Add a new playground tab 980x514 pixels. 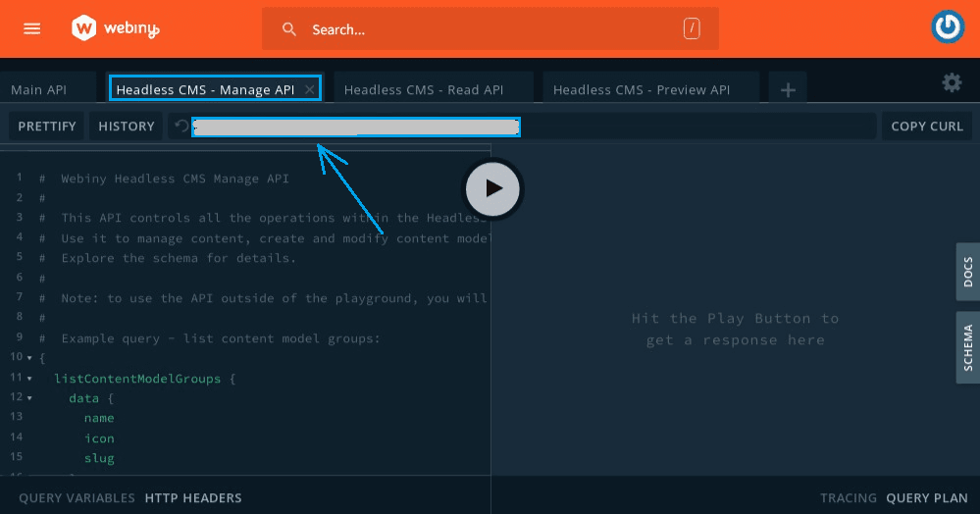(x=788, y=90)
